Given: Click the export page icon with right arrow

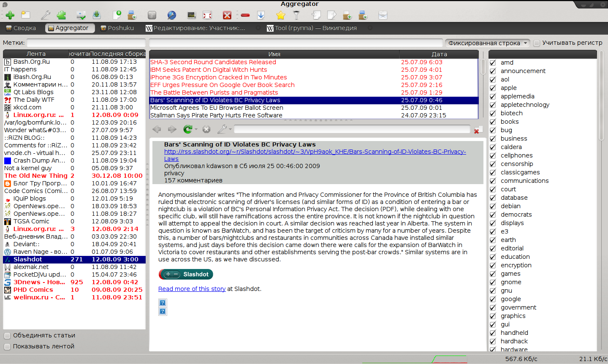Looking at the screenshot, I should (332, 16).
